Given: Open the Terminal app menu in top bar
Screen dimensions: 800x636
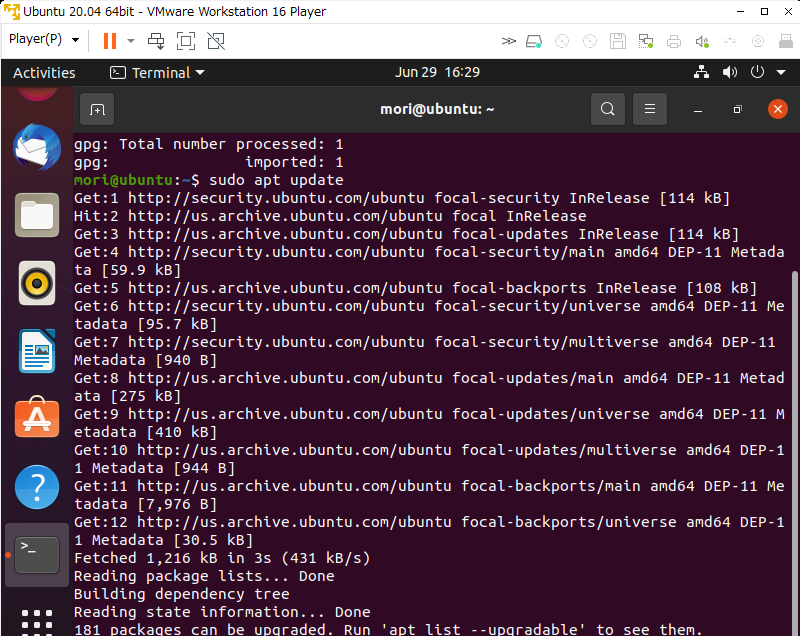Looking at the screenshot, I should click(157, 73).
